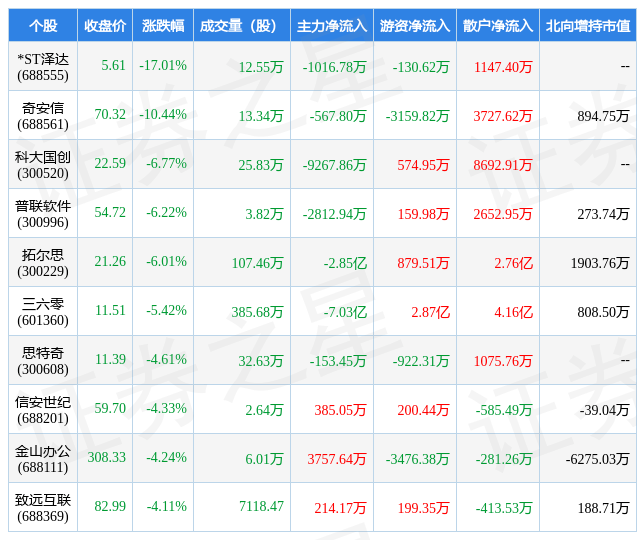Click main inflow -2.85亿

point(345,263)
